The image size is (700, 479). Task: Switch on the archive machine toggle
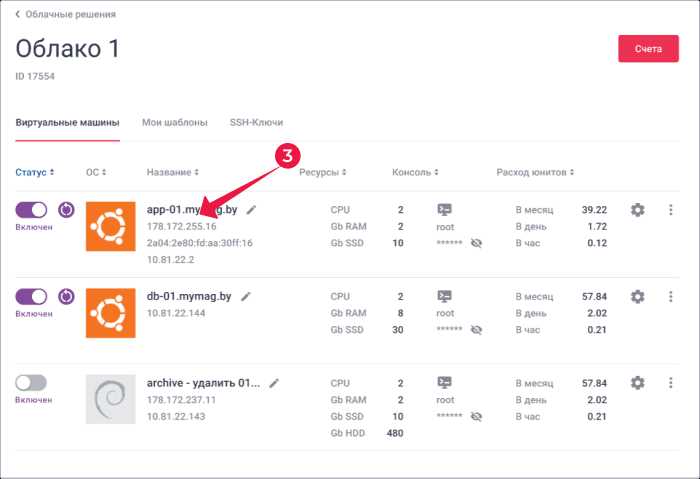pos(31,383)
